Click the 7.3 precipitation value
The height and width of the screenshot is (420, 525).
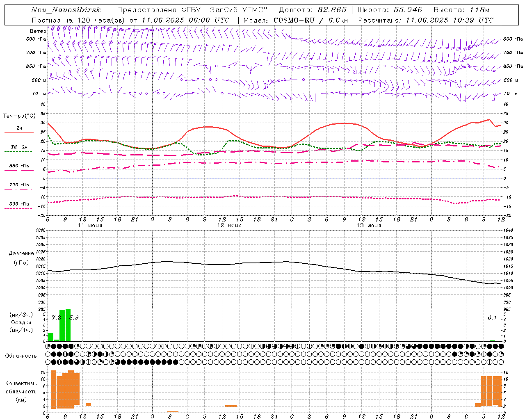coord(56,318)
